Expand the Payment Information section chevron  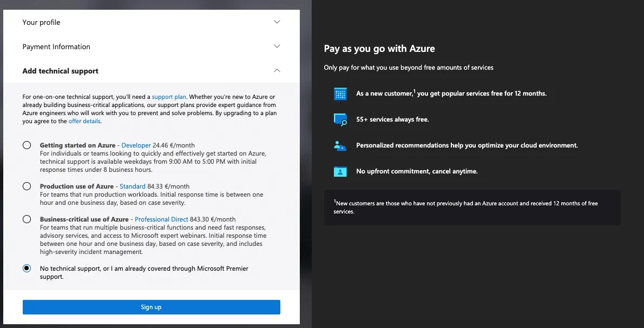(x=277, y=46)
